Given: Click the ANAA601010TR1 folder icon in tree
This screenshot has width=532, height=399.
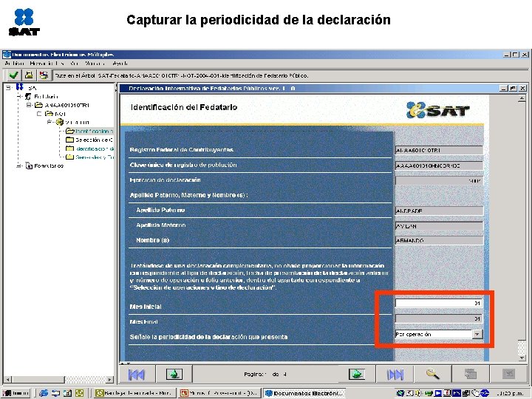Looking at the screenshot, I should (38, 105).
